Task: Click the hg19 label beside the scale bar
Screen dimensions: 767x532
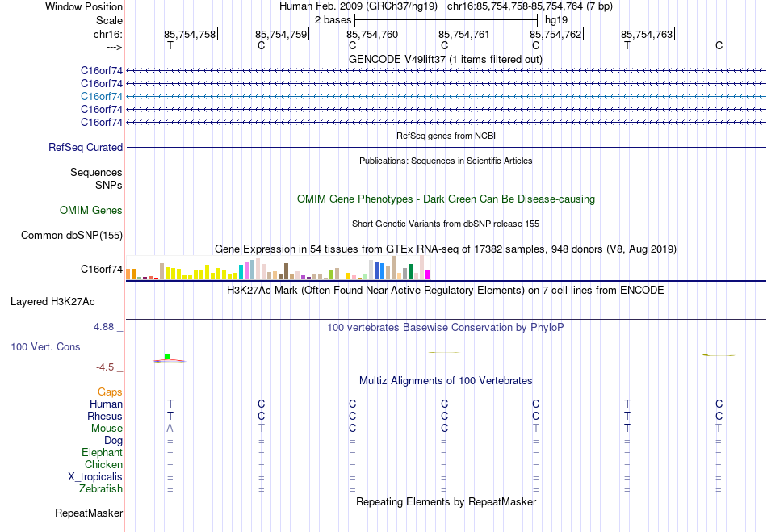Action: [556, 20]
